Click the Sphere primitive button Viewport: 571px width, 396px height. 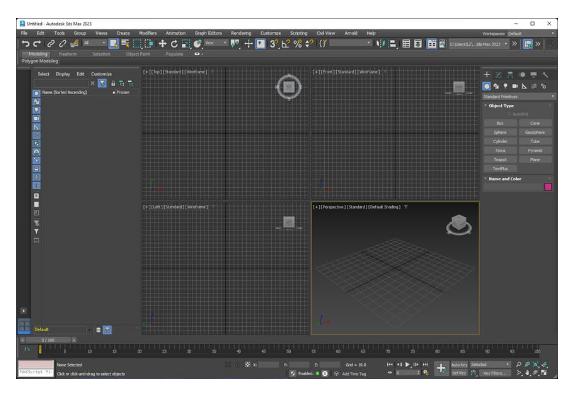click(x=500, y=132)
